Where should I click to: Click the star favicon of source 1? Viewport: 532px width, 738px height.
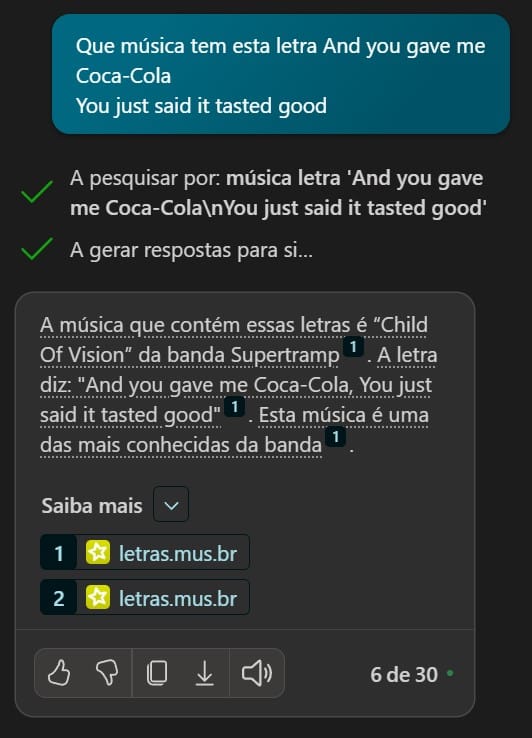click(98, 552)
